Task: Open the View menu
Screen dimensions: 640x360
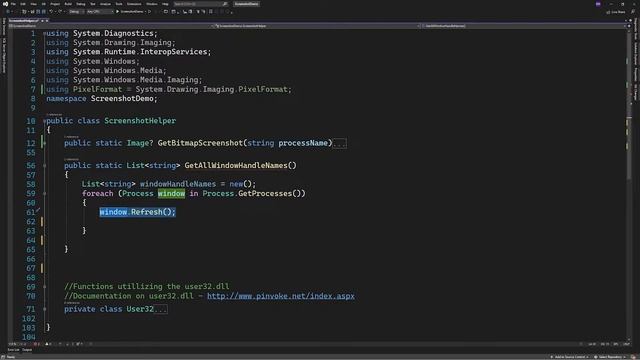Action: coord(33,4)
